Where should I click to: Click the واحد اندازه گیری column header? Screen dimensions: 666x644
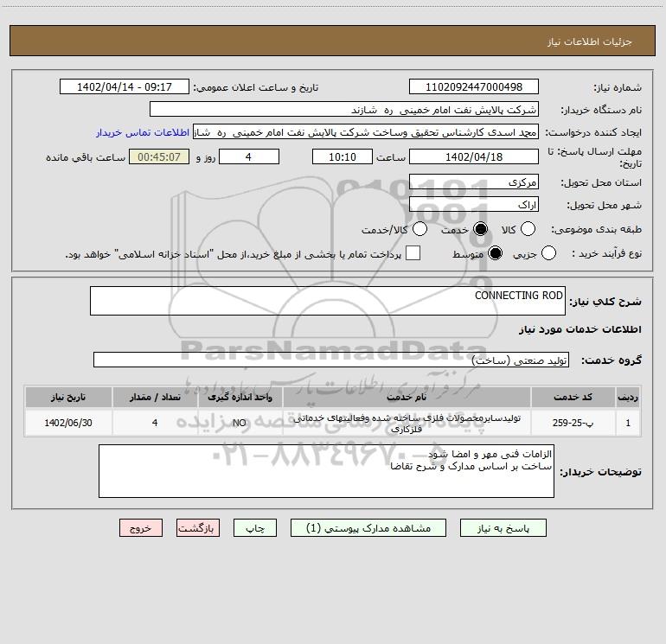(240, 397)
